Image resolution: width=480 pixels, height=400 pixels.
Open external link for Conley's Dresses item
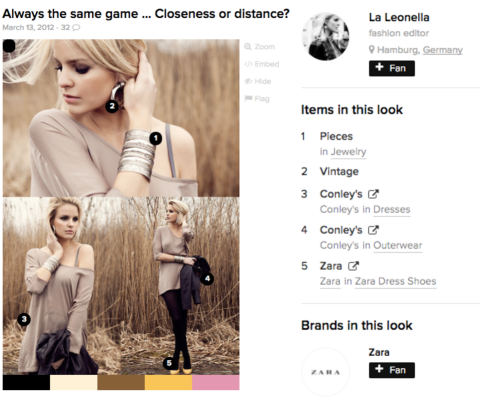point(373,194)
